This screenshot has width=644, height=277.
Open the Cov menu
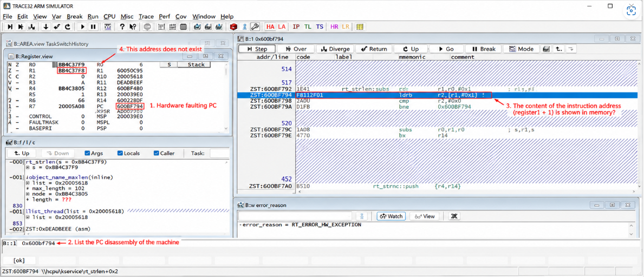point(181,16)
